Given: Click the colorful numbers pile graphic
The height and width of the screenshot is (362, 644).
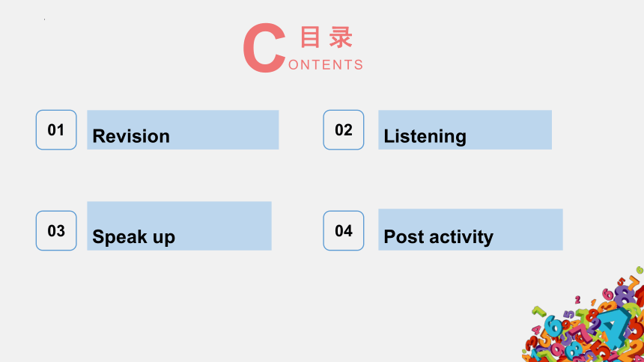Looking at the screenshot, I should click(583, 316).
